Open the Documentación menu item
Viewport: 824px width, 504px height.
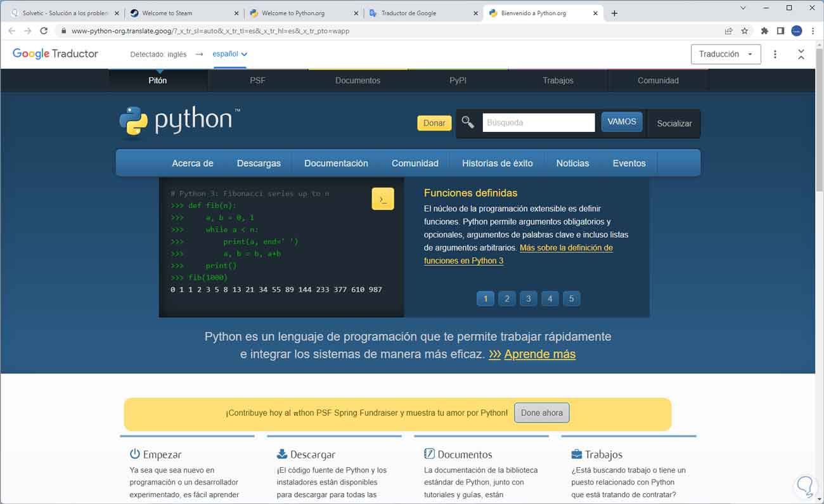pyautogui.click(x=336, y=163)
